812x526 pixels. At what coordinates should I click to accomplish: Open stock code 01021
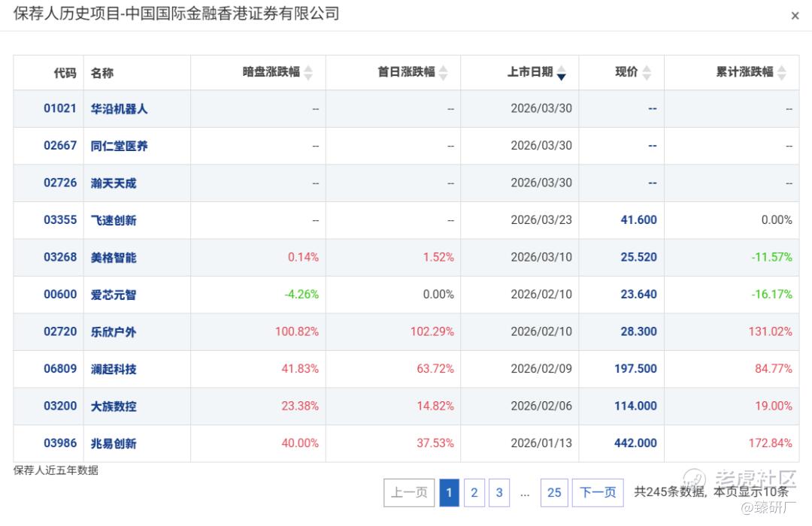pyautogui.click(x=60, y=108)
